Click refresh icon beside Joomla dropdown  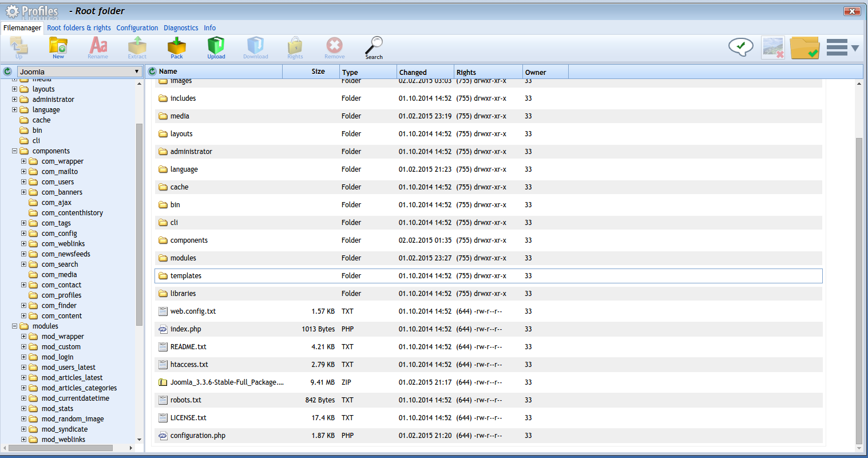coord(7,72)
